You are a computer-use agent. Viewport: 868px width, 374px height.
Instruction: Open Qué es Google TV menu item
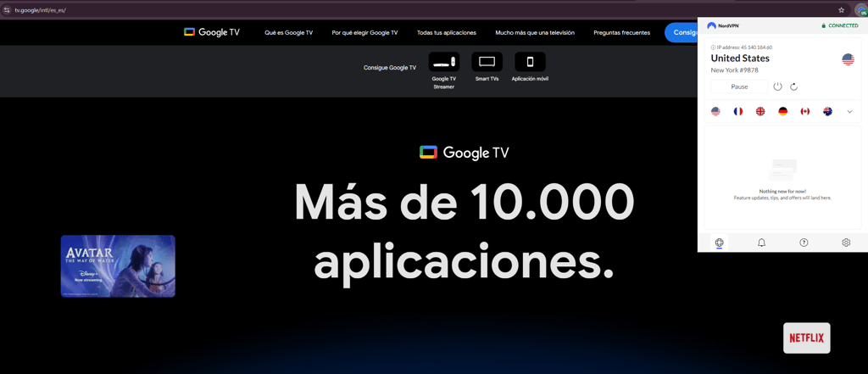[x=289, y=33]
